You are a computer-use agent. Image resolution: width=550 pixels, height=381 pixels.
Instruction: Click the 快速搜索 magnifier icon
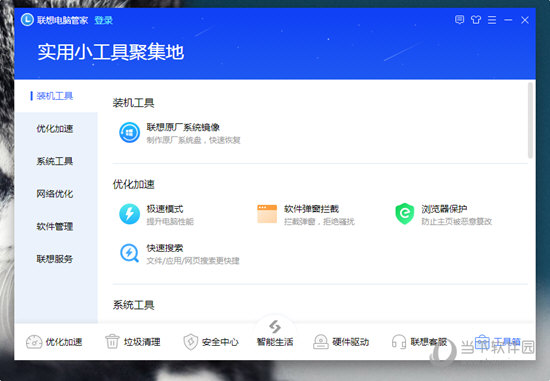coord(129,253)
